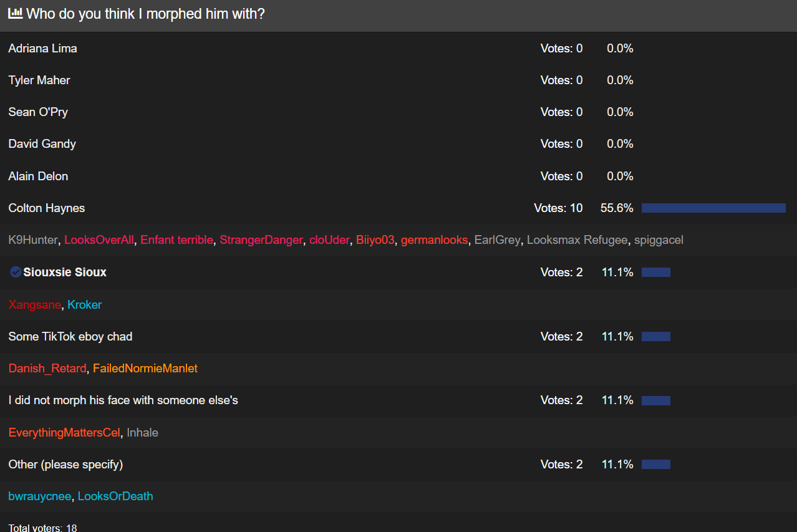797x532 pixels.
Task: Click the poll chart icon in the header
Action: coord(16,13)
